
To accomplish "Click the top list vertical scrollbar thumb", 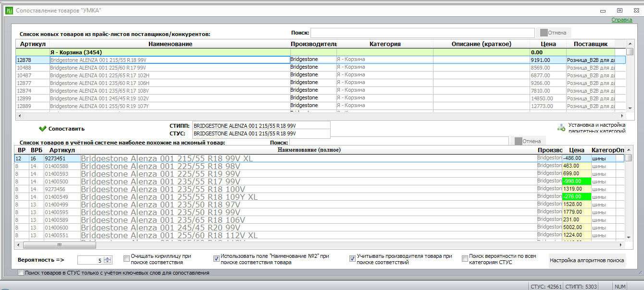I will [x=630, y=52].
